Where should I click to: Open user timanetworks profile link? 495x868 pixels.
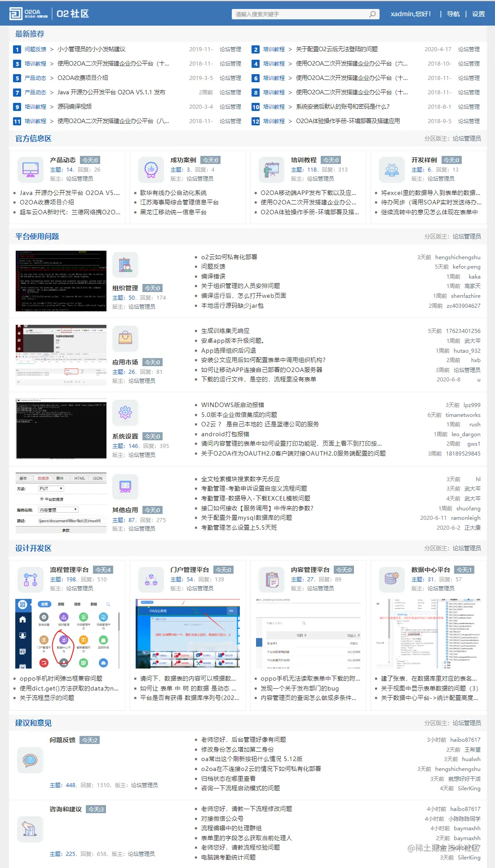pyautogui.click(x=463, y=415)
